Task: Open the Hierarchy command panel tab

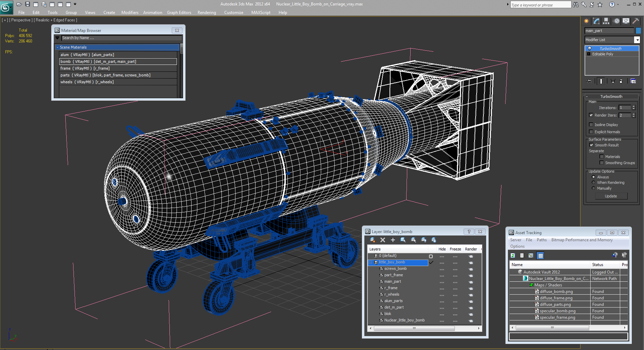Action: coord(606,21)
